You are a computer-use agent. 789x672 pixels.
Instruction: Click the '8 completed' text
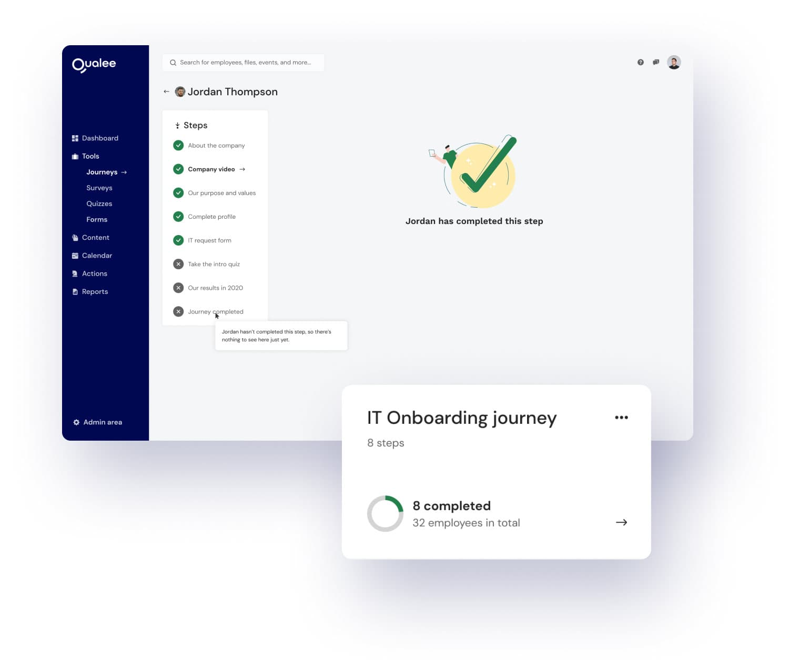tap(452, 506)
